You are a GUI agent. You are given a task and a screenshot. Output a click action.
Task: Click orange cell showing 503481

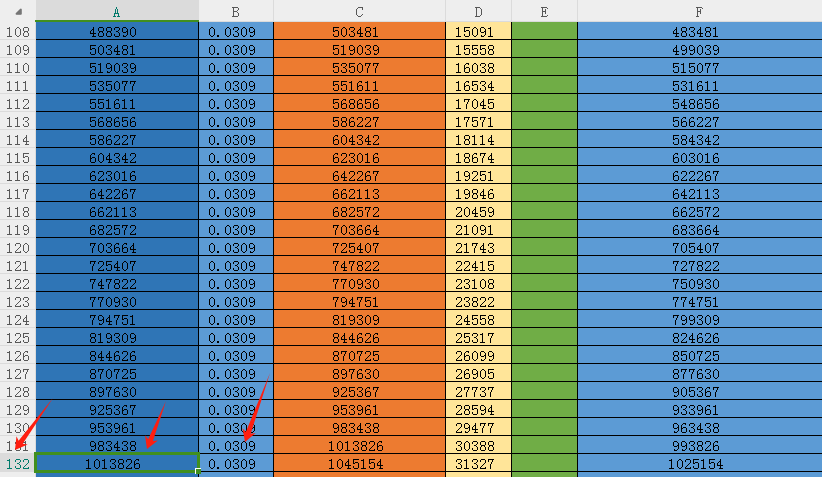(359, 32)
